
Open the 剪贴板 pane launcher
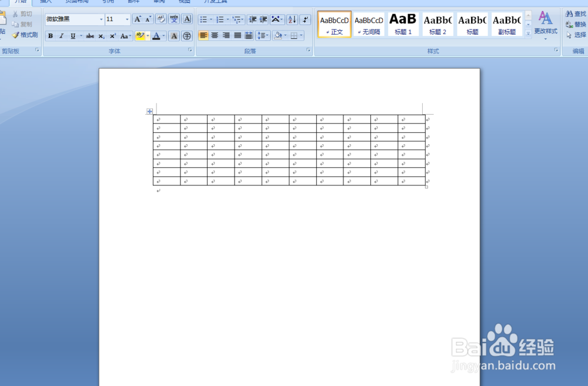[x=37, y=50]
